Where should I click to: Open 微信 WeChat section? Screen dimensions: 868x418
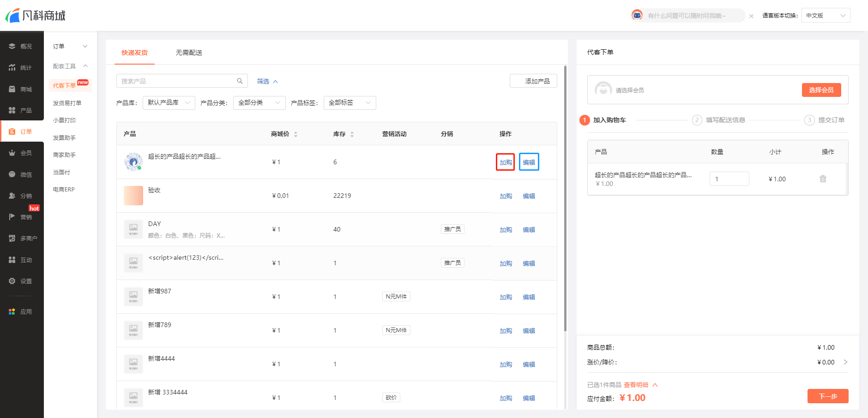(21, 174)
